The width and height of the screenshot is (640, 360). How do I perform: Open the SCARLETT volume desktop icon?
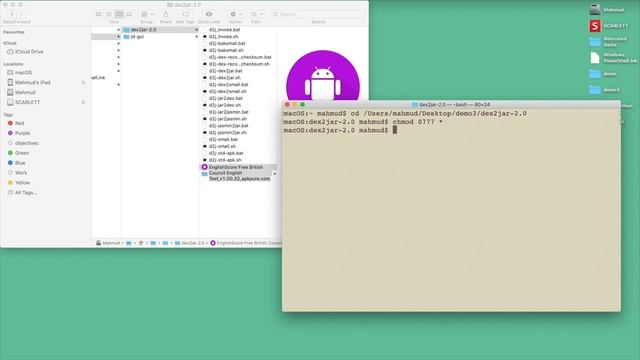click(608, 26)
